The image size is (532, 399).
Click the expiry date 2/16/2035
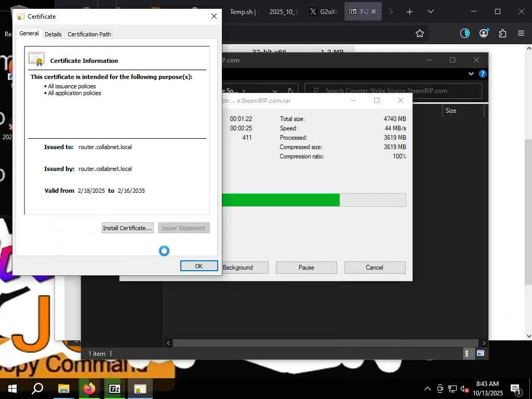pyautogui.click(x=131, y=191)
